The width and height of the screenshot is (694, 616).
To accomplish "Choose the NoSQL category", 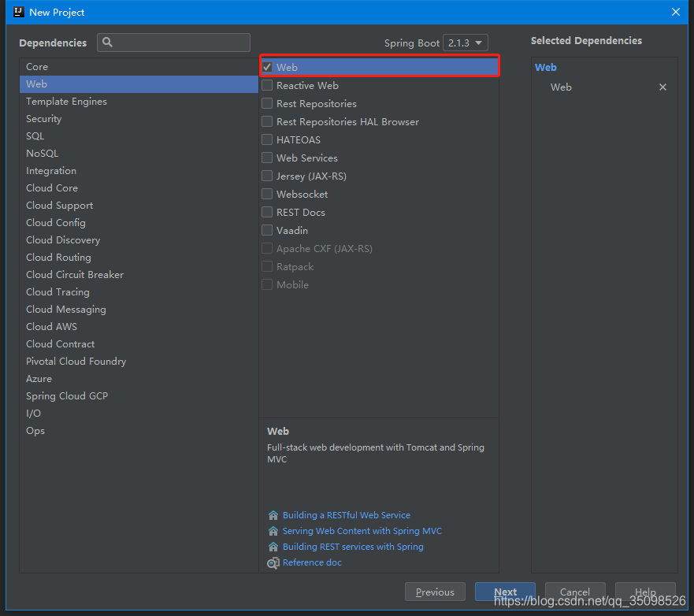I will [139, 154].
